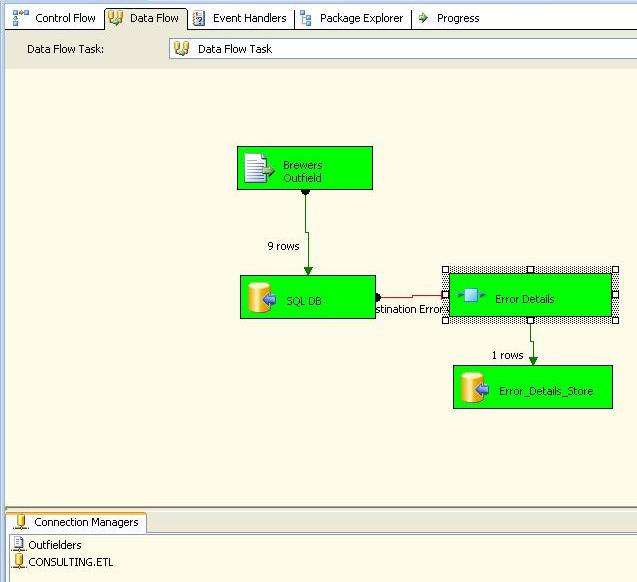Click the Data Flow tab icon

[116, 18]
